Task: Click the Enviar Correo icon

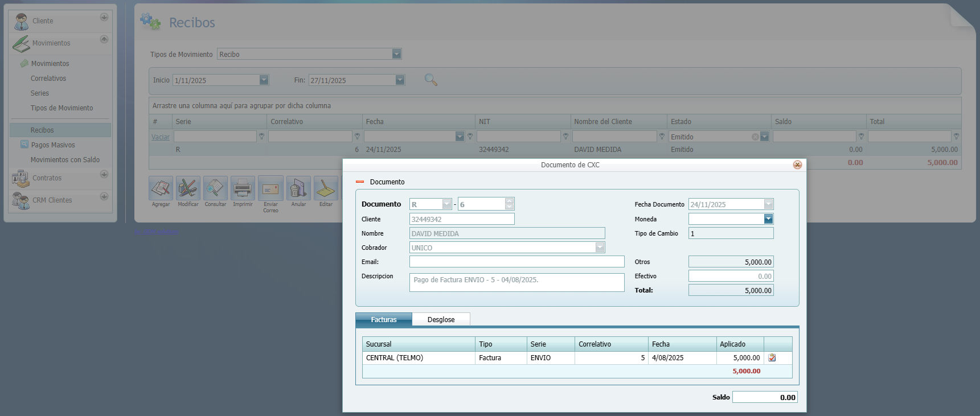Action: [x=270, y=188]
